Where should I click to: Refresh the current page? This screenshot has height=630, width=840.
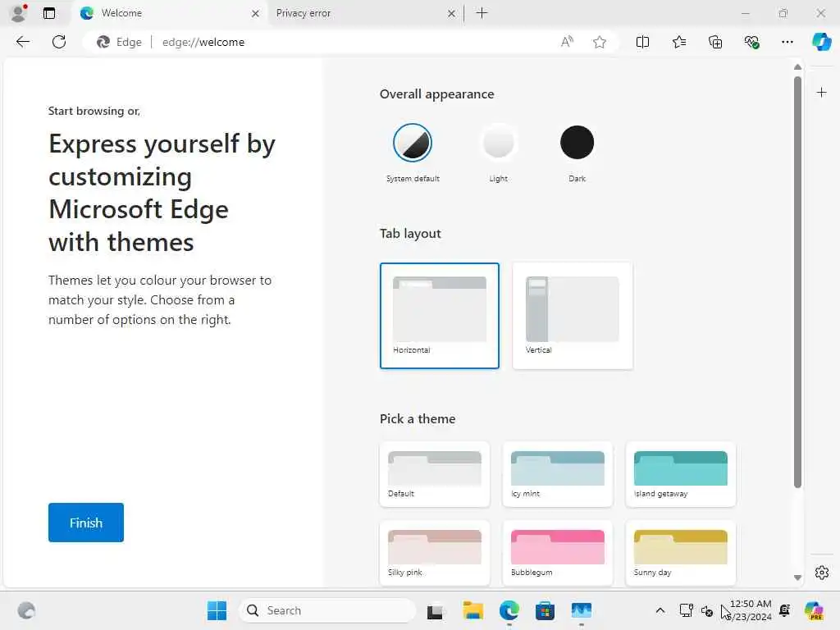59,42
